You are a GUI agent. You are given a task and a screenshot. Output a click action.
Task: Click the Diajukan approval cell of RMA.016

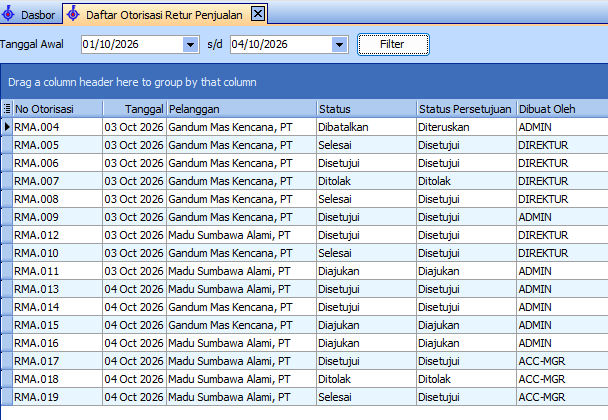point(466,343)
